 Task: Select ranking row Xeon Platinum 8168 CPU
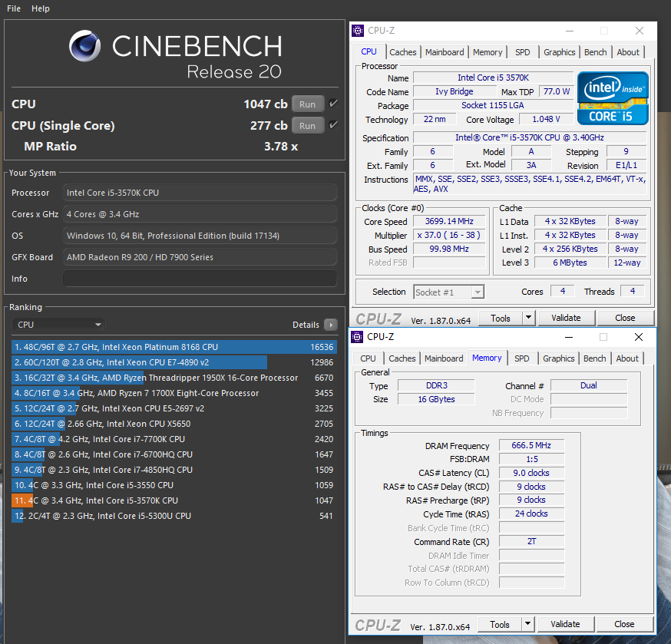(x=174, y=347)
